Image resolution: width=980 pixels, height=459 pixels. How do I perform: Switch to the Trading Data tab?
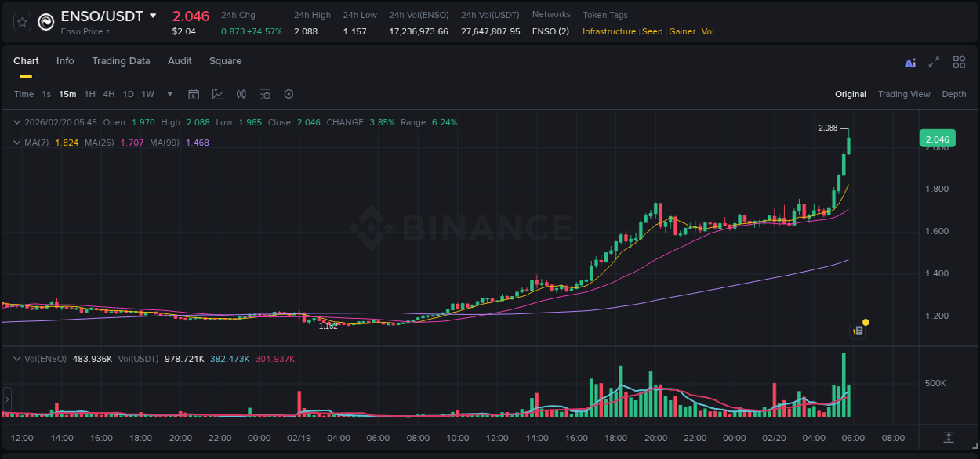click(121, 61)
